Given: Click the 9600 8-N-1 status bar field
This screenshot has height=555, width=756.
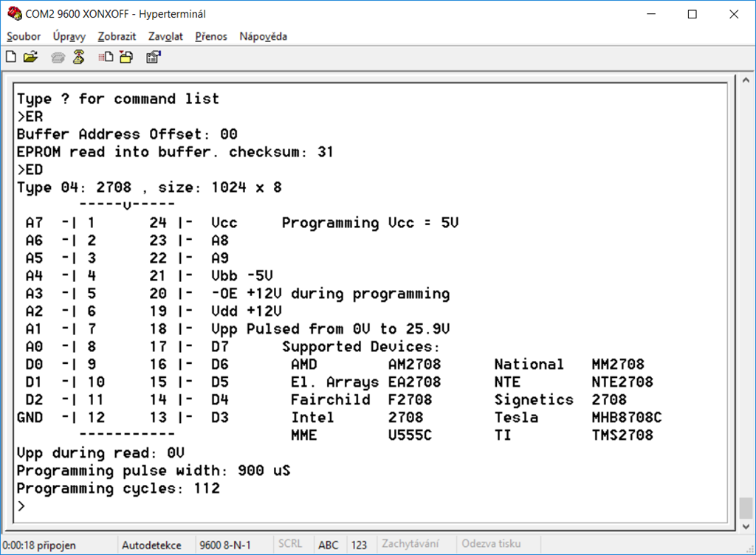Looking at the screenshot, I should point(225,545).
